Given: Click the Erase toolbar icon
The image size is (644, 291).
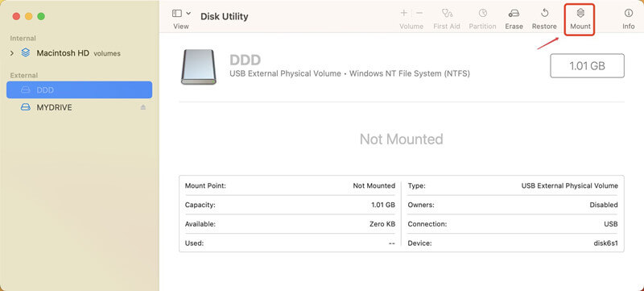Looking at the screenshot, I should click(514, 13).
